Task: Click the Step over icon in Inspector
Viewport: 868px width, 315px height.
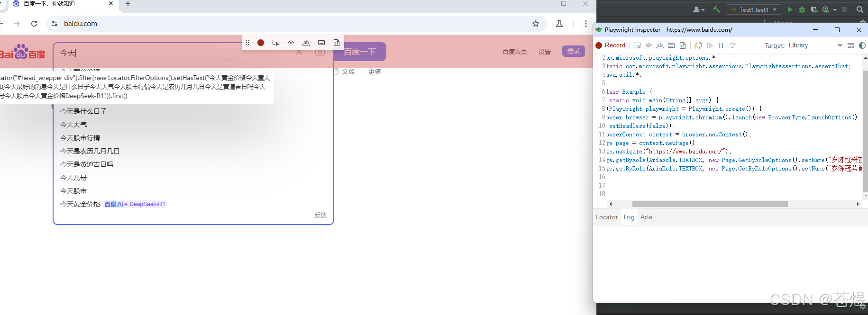Action: pyautogui.click(x=732, y=45)
